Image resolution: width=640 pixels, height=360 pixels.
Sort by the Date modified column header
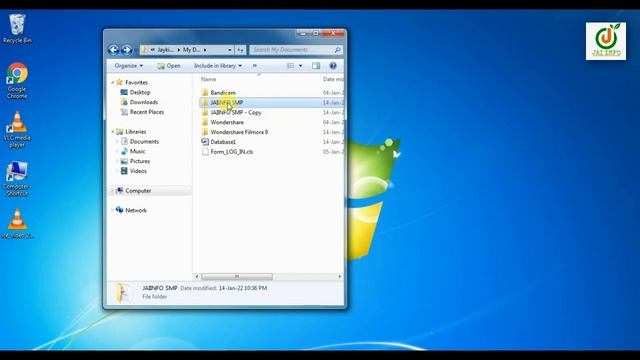(333, 79)
